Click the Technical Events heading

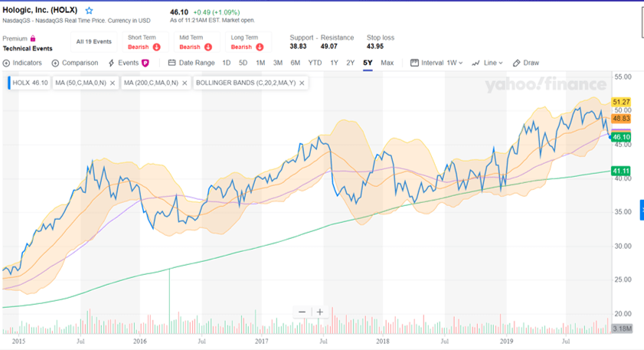pos(28,48)
